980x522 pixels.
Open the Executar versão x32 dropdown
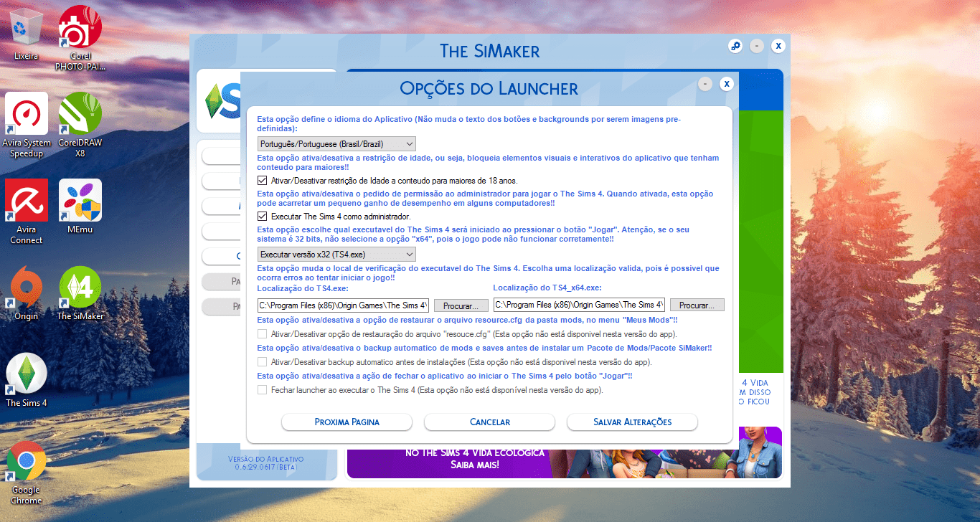336,255
